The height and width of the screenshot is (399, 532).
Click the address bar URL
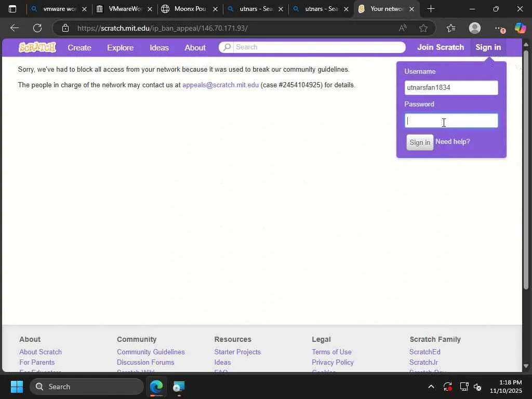click(x=162, y=28)
